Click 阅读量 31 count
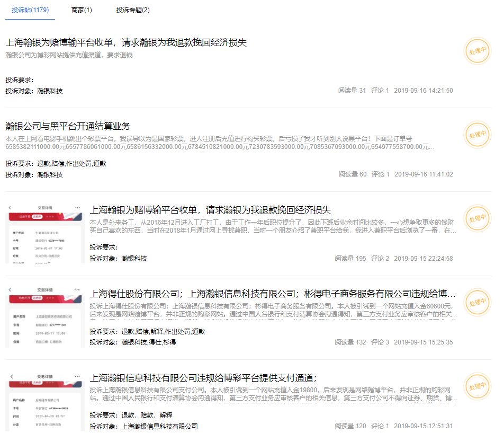 click(352, 91)
